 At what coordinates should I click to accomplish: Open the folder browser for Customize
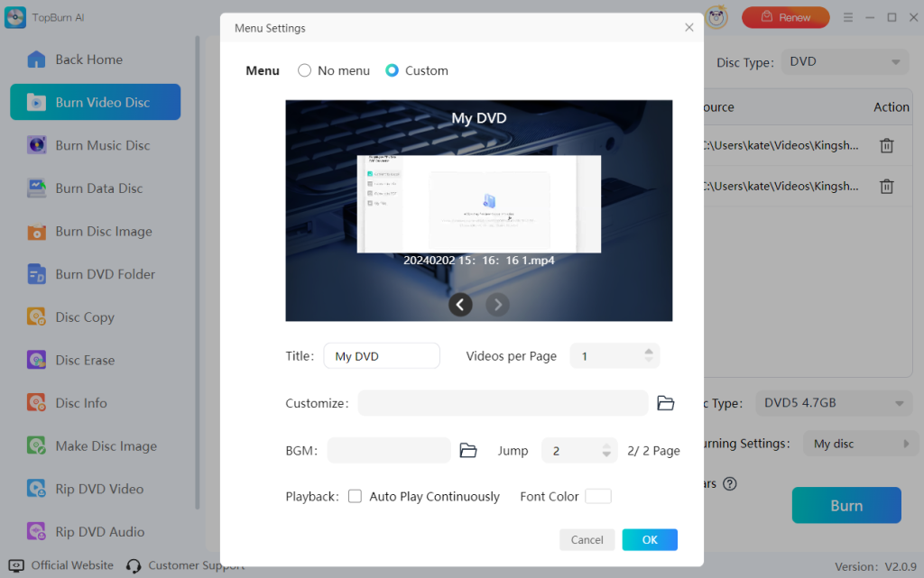point(666,403)
